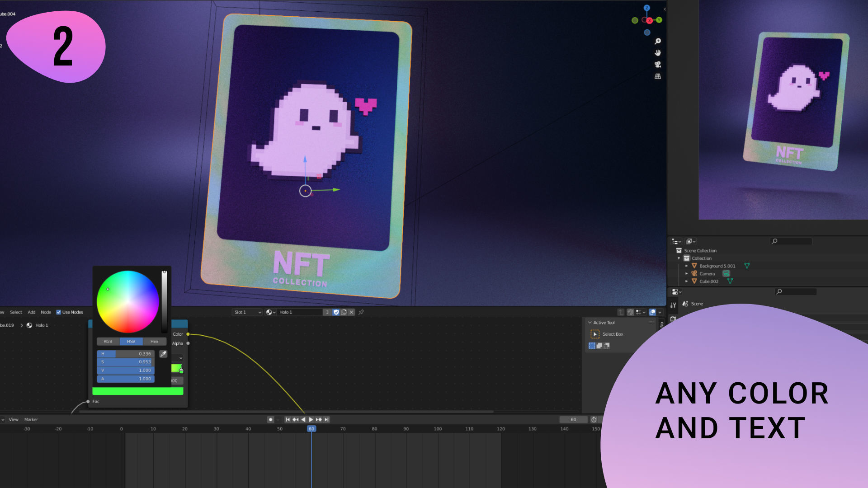Screen dimensions: 868x488
Task: Click the V value slider 1.000
Action: tap(126, 370)
